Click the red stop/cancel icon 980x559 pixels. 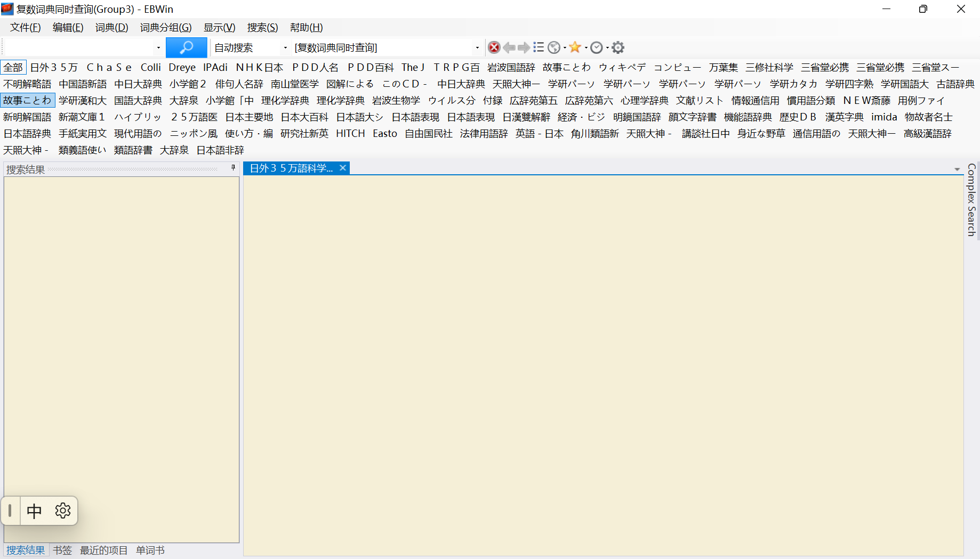point(494,48)
